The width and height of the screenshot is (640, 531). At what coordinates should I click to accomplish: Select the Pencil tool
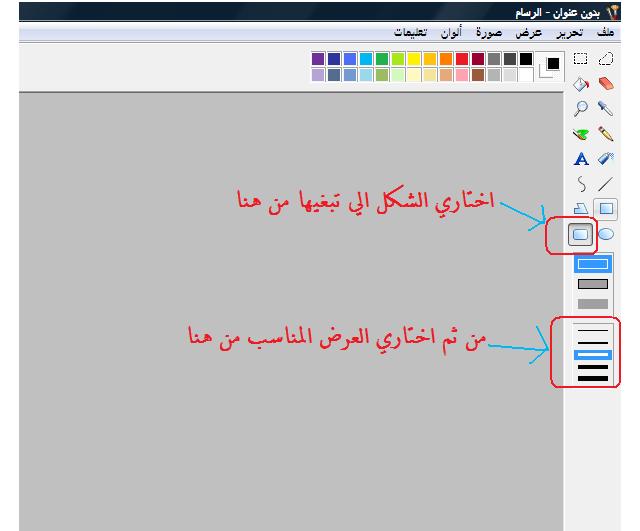pyautogui.click(x=606, y=134)
